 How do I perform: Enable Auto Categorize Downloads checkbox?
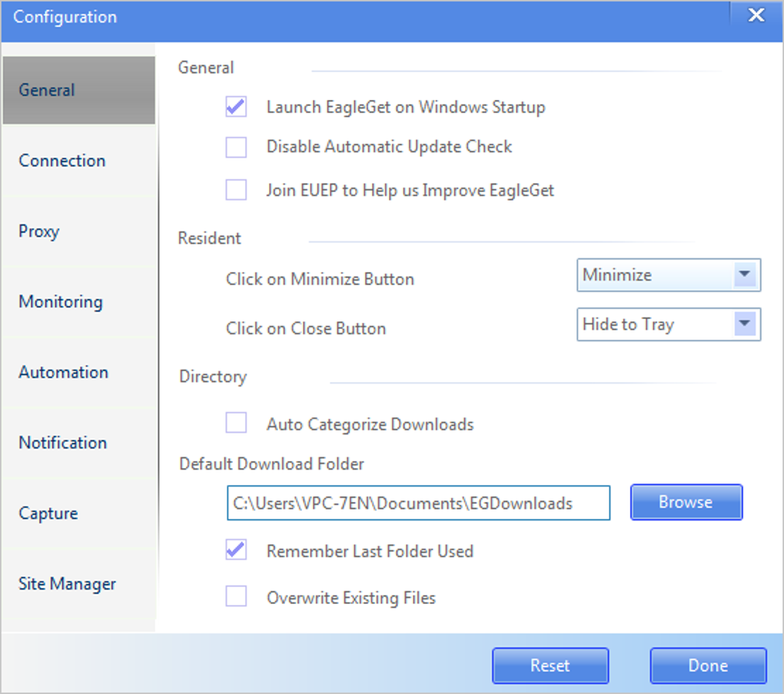[236, 423]
